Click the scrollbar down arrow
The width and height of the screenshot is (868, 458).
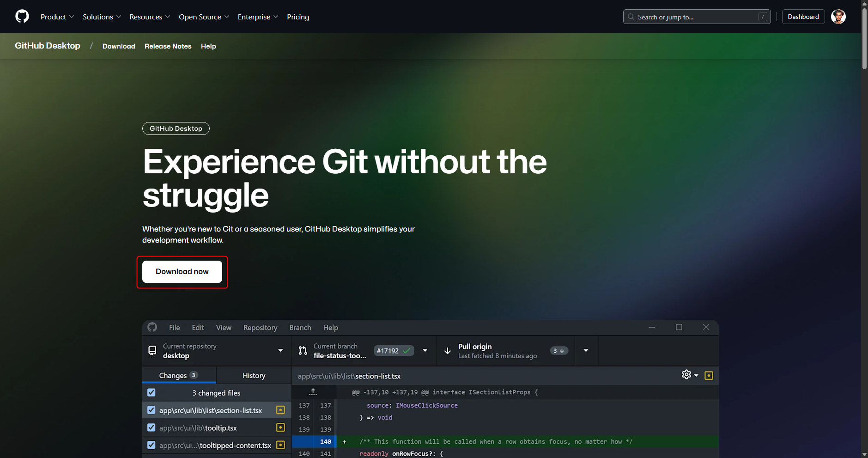pyautogui.click(x=864, y=454)
